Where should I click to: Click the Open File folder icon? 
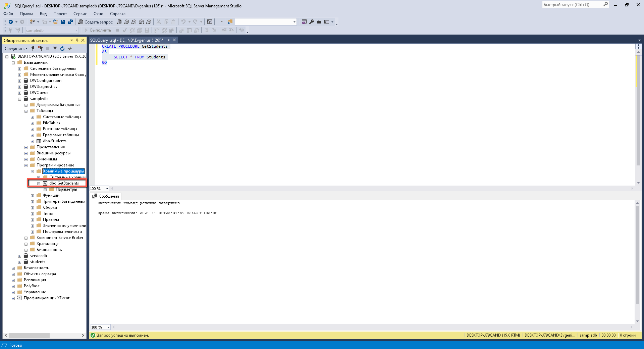pos(56,22)
